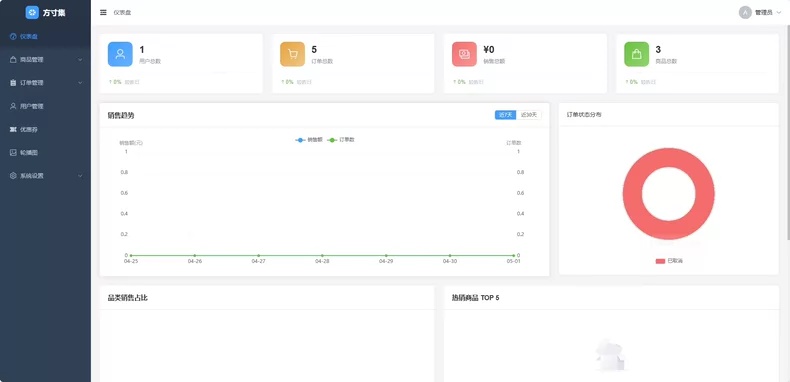Click the 热销商品 TOP 5 title
The image size is (790, 382).
[476, 298]
